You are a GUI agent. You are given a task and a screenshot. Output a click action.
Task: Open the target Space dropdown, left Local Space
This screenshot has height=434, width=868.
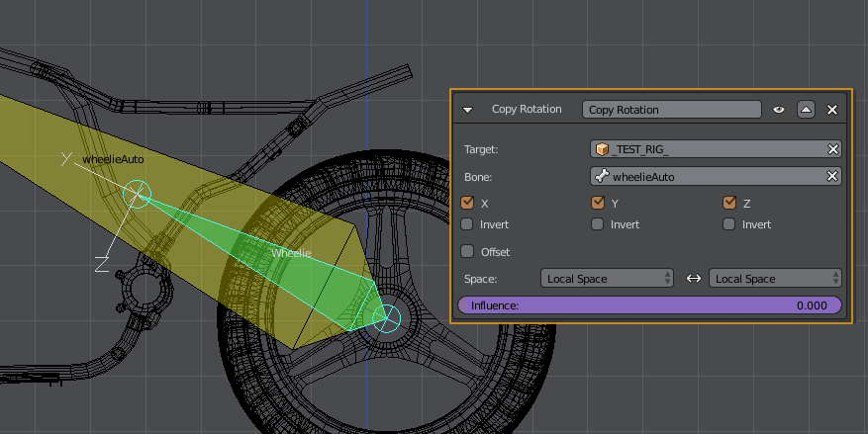607,278
